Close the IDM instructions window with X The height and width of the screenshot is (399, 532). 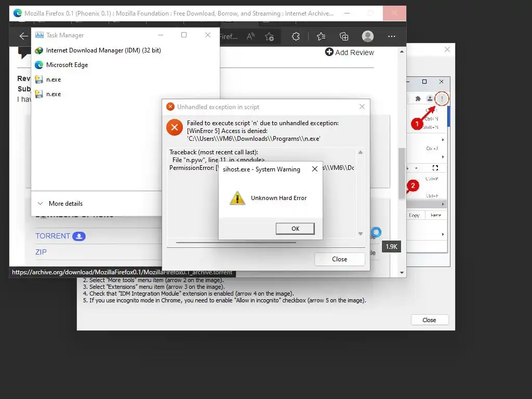[x=447, y=49]
